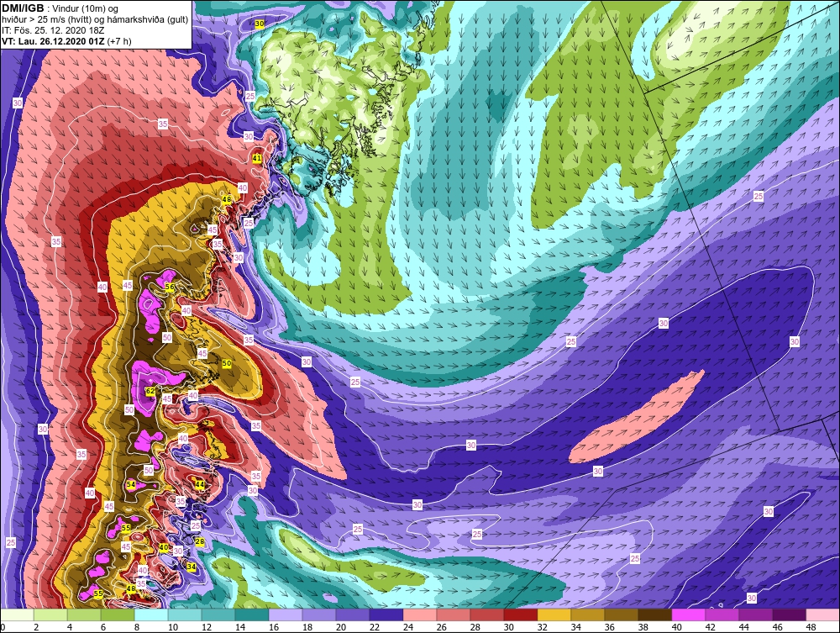Screen dimensions: 840x633
Task: Select legend swatch between 8 and 10
Action: [151, 615]
